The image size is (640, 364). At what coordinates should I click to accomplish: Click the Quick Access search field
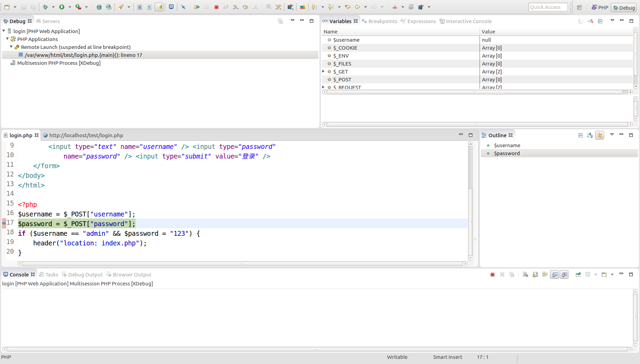[548, 7]
